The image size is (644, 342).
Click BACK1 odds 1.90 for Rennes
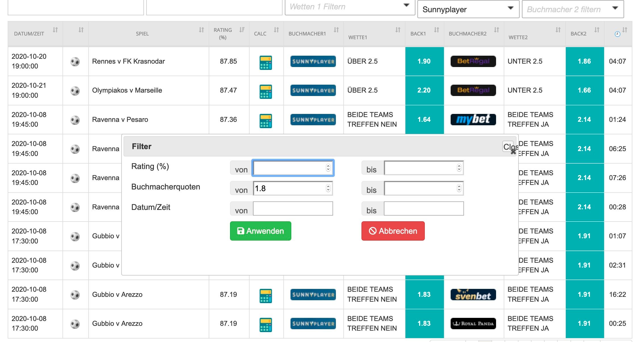click(x=424, y=61)
